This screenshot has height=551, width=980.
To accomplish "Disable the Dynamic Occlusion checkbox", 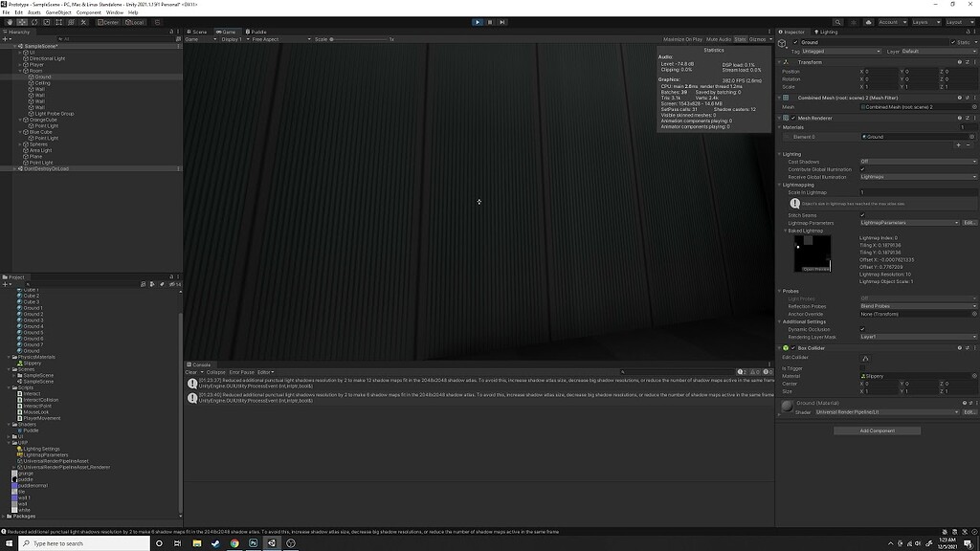I will [x=863, y=328].
